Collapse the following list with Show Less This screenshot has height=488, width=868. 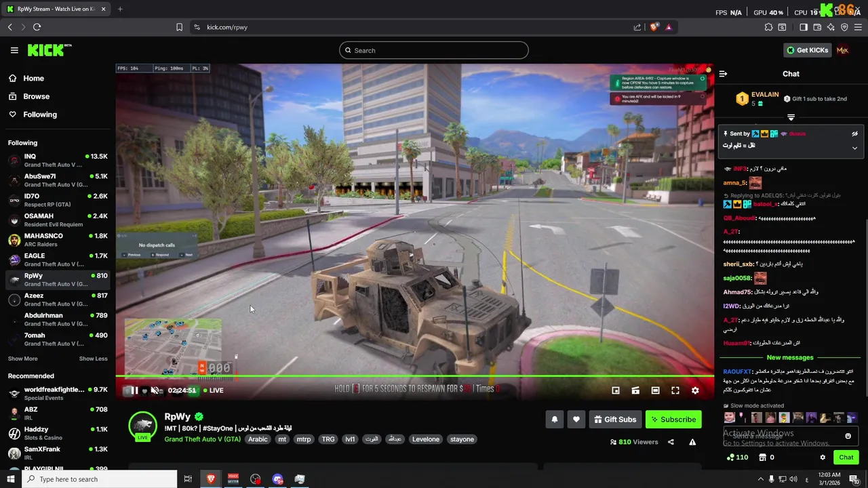coord(93,359)
